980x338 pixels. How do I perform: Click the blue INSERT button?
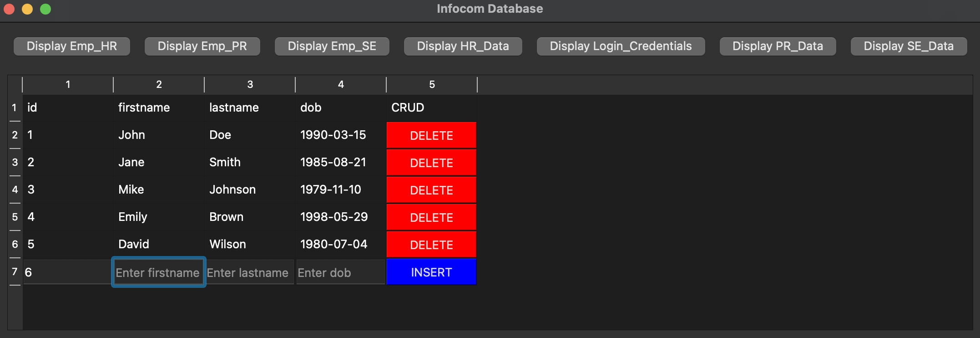pos(431,272)
